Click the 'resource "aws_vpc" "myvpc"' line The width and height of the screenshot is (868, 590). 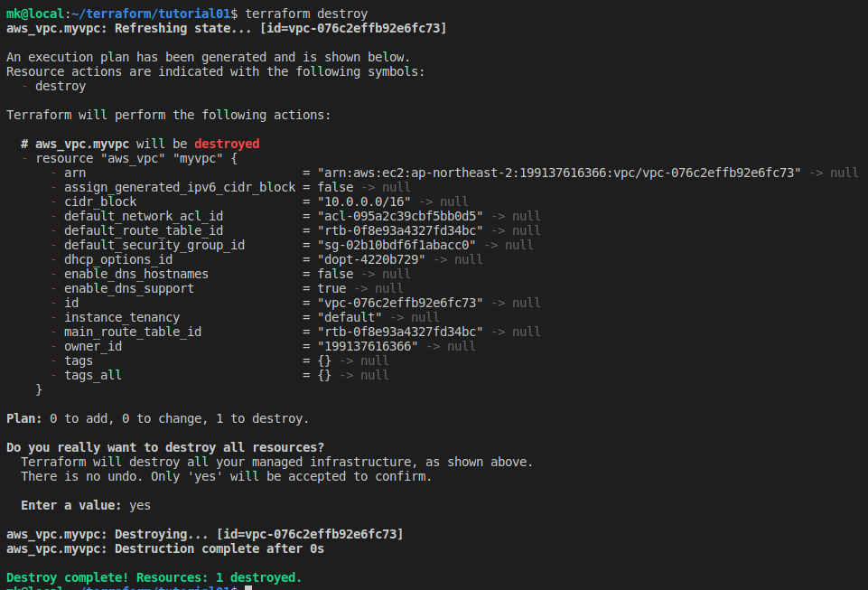[136, 158]
